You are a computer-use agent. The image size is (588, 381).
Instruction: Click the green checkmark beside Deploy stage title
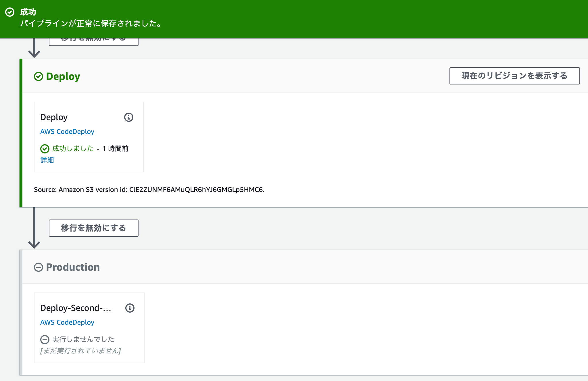[x=39, y=76]
